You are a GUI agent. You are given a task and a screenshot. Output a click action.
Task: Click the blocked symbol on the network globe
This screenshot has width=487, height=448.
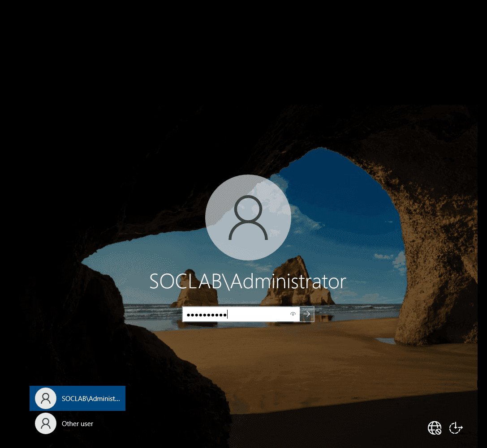(439, 431)
